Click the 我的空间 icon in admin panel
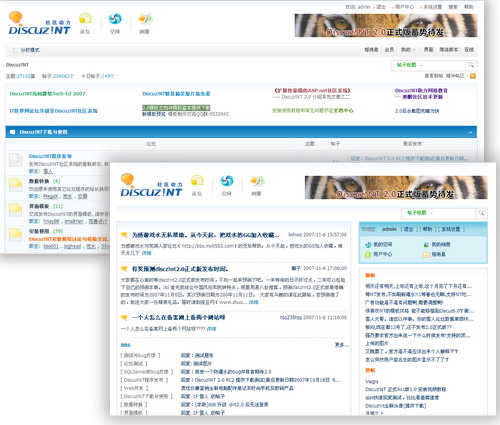500x425 pixels. [x=368, y=245]
